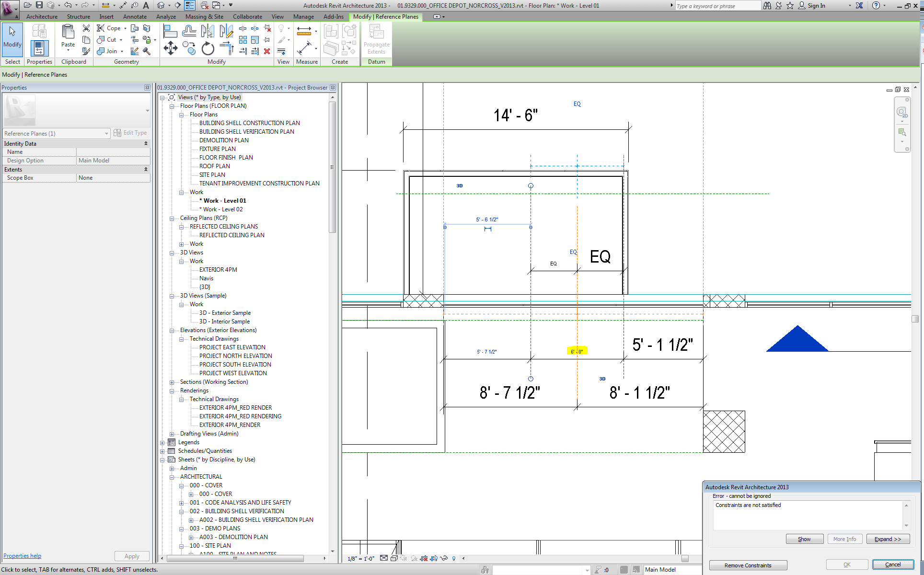The height and width of the screenshot is (575, 924).
Task: Switch to the Massing & Site tab
Action: coord(204,17)
